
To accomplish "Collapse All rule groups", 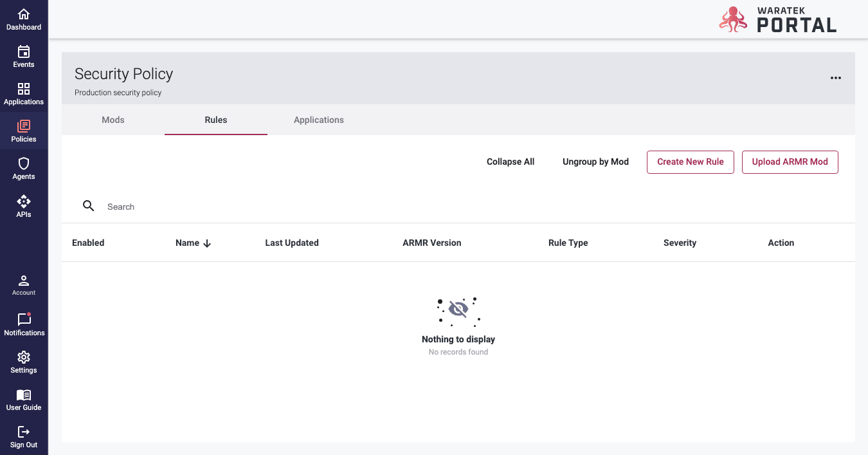I will (x=511, y=162).
